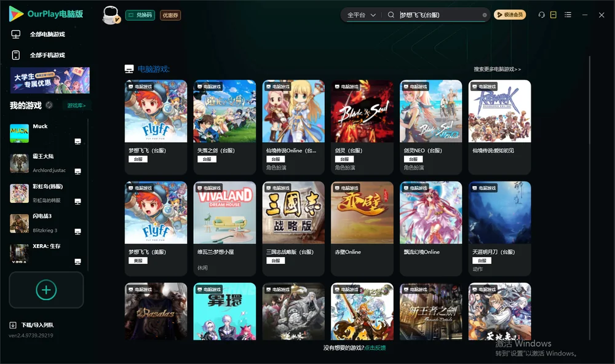Click the OurPlay logo in the header
Viewport: 615px width, 364px height.
click(x=46, y=14)
